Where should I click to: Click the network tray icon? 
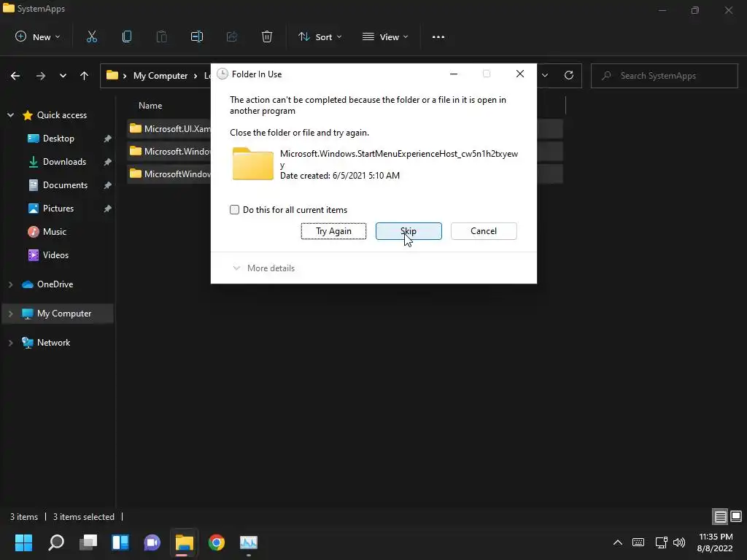[x=661, y=542]
